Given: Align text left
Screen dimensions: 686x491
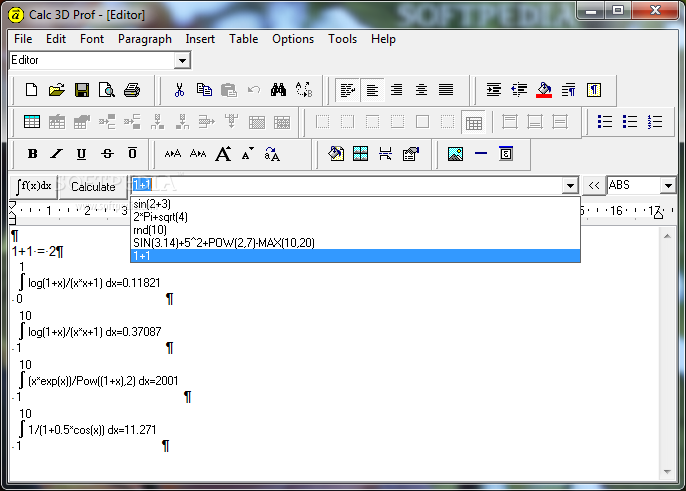Looking at the screenshot, I should point(372,90).
